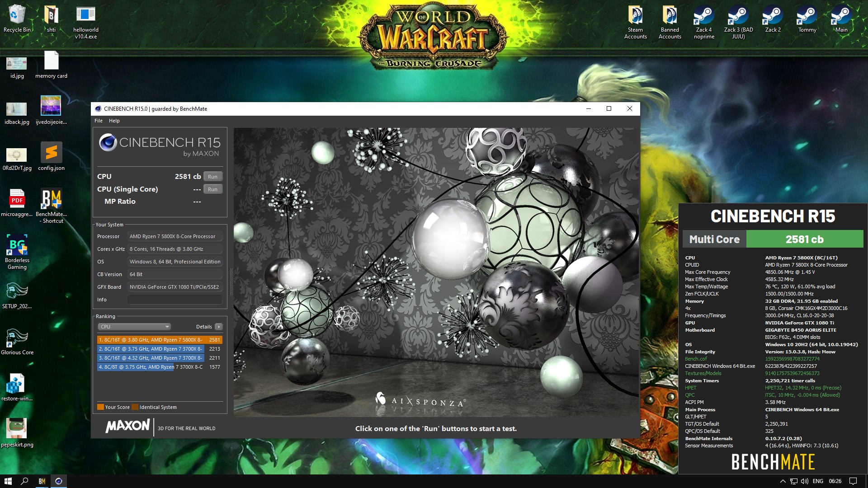Select helloworld v10.4.exe desktop icon
The image size is (868, 488).
pyautogui.click(x=85, y=22)
